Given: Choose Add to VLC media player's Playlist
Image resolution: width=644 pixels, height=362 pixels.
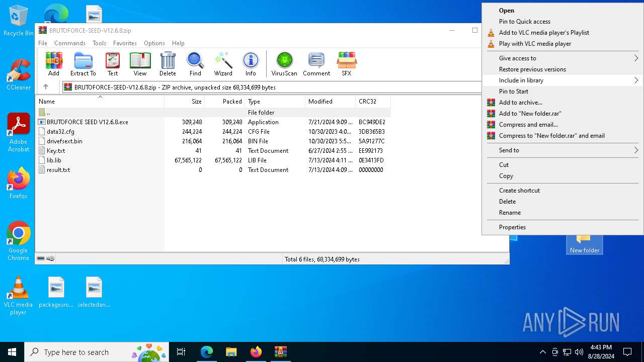Looking at the screenshot, I should (x=562, y=33).
